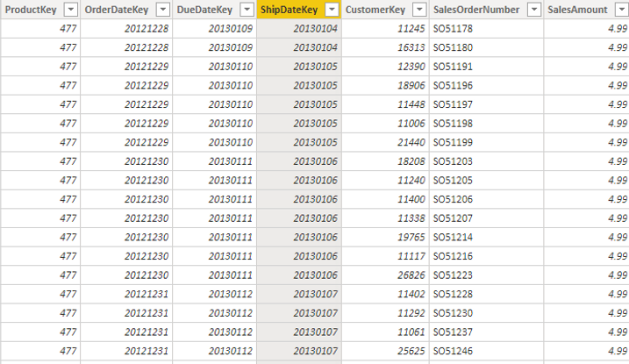The height and width of the screenshot is (364, 629).
Task: Click customer key cell 11400
Action: point(385,199)
